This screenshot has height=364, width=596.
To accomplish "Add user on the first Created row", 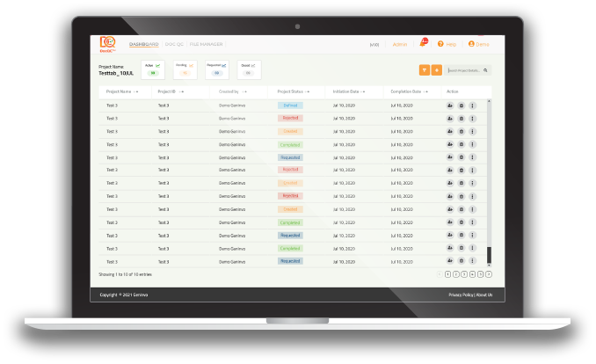I will coord(450,132).
